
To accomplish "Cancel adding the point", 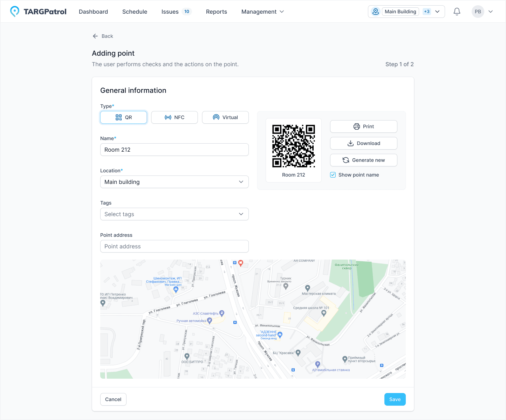I will (113, 399).
